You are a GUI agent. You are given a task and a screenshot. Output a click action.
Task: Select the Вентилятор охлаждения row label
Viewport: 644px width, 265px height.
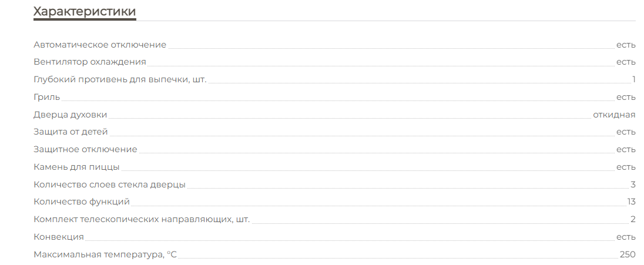click(90, 62)
